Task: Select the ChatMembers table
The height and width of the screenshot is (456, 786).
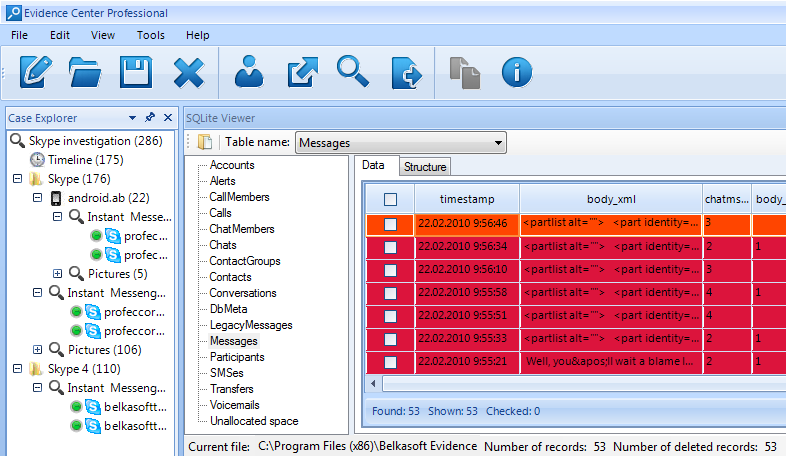Action: coord(242,229)
